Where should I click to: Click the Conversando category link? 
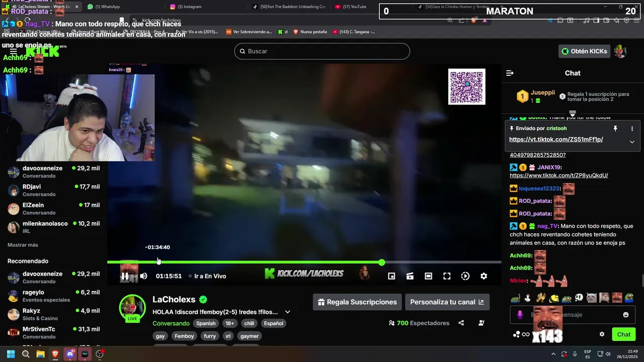[171, 323]
